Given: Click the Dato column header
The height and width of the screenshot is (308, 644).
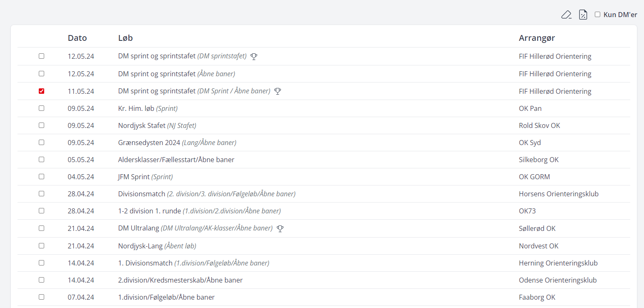Looking at the screenshot, I should (77, 38).
